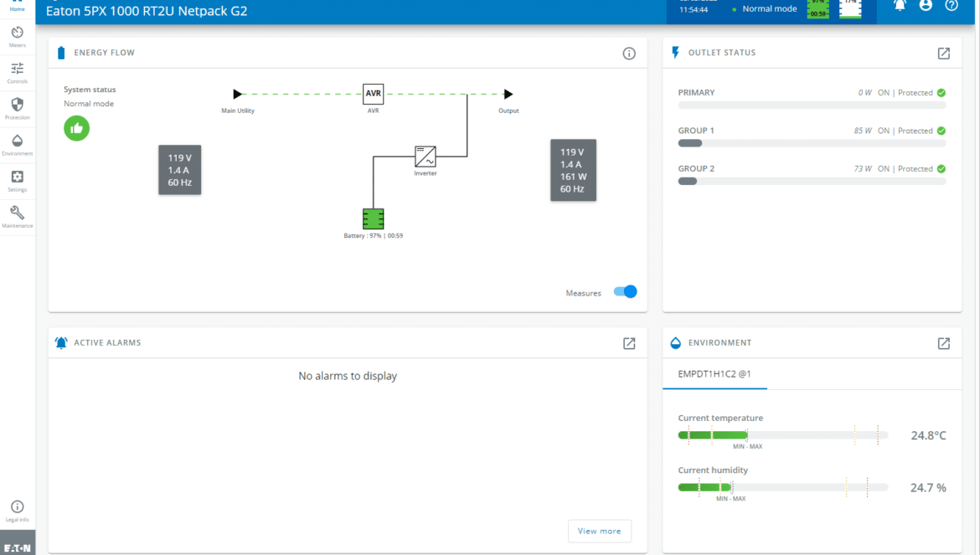Click GROUP 2 green protected checkmark
980x555 pixels.
[x=941, y=169]
